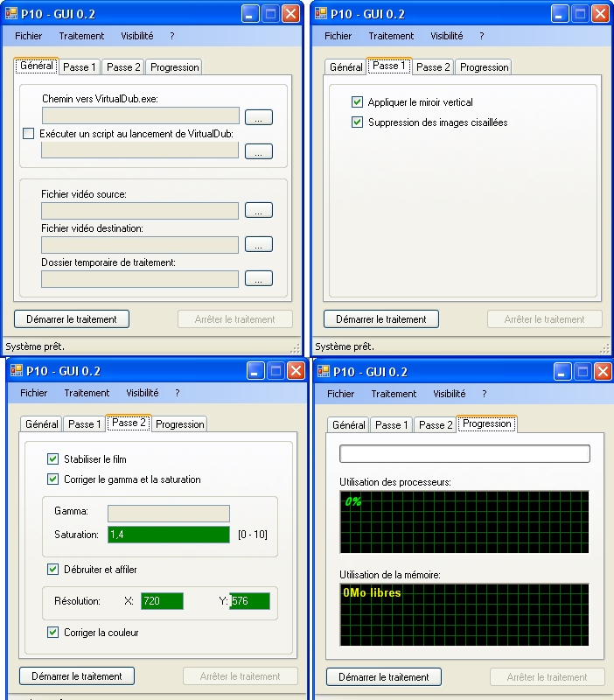Open Visibilité menu in the Progression window
The height and width of the screenshot is (700, 614).
[x=450, y=394]
